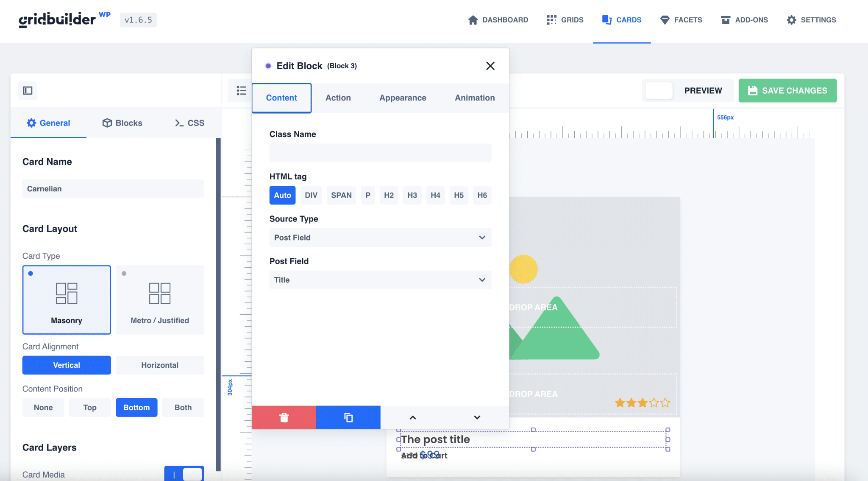Open the block list icon
Image resolution: width=868 pixels, height=481 pixels.
tap(241, 90)
